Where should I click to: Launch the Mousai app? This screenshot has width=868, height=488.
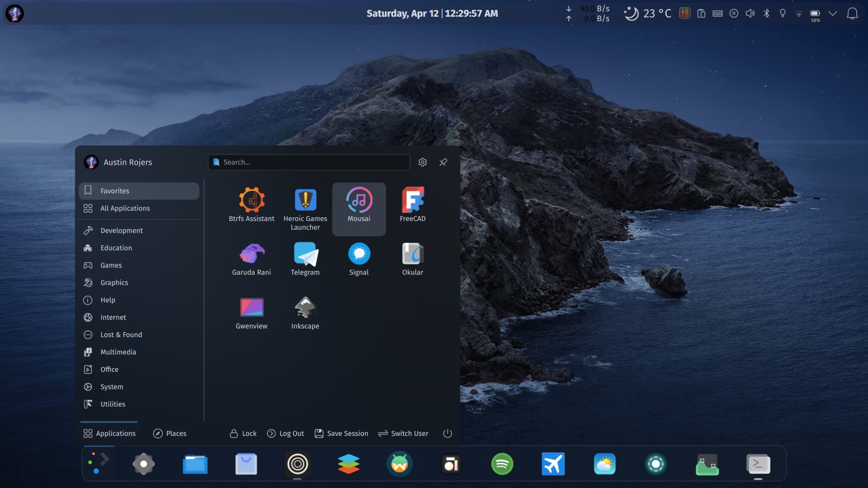(x=359, y=209)
